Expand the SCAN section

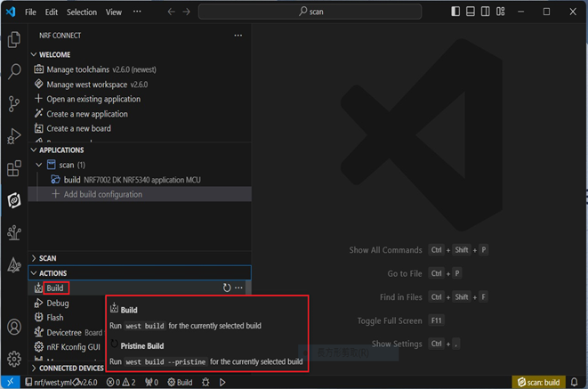(47, 258)
